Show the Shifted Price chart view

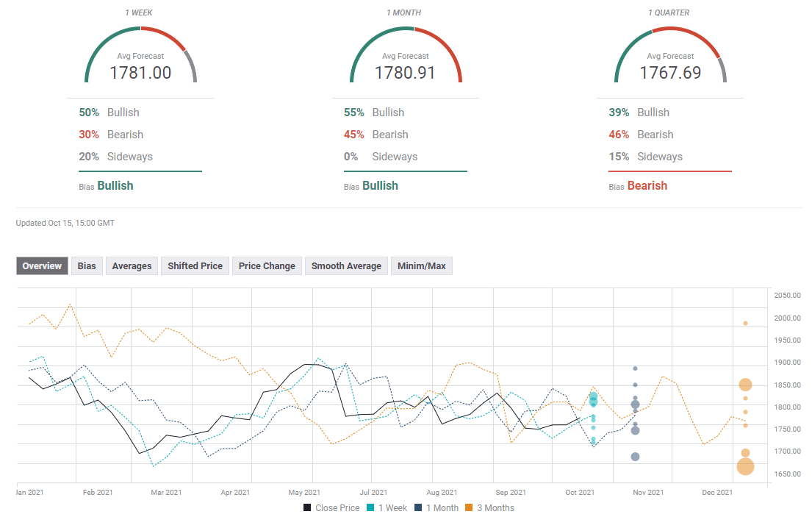coord(195,266)
